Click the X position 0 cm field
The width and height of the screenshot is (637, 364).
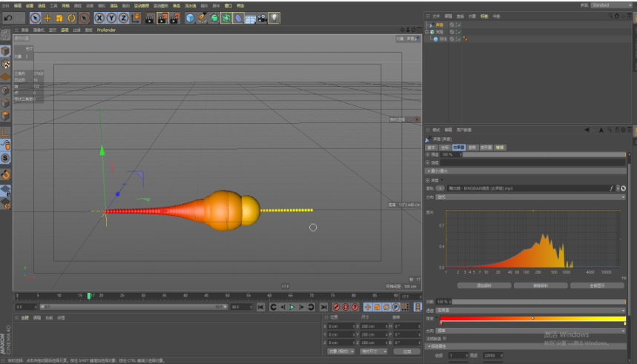(340, 326)
